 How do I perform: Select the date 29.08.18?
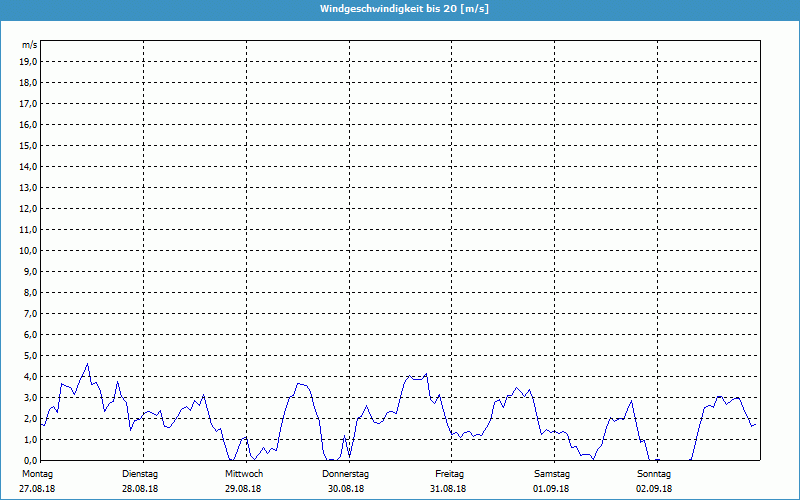click(x=244, y=488)
